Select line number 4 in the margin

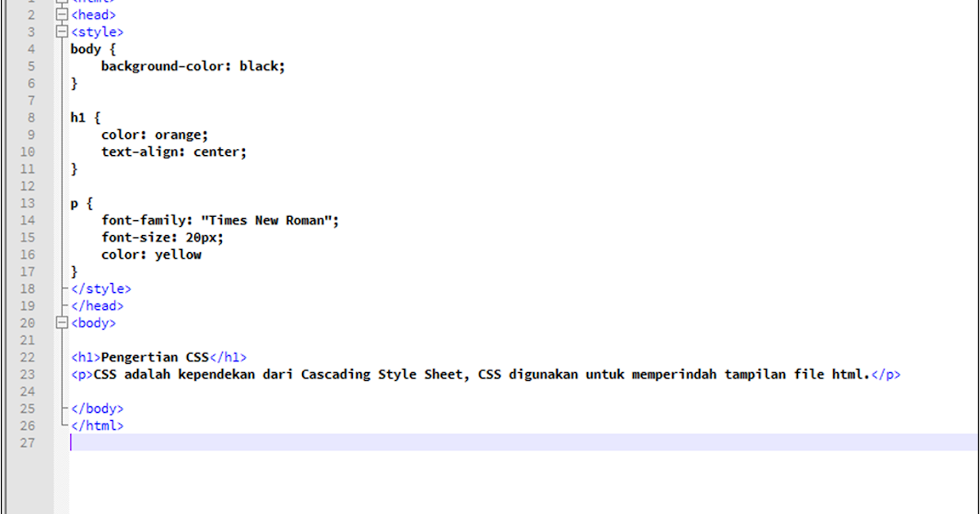31,49
